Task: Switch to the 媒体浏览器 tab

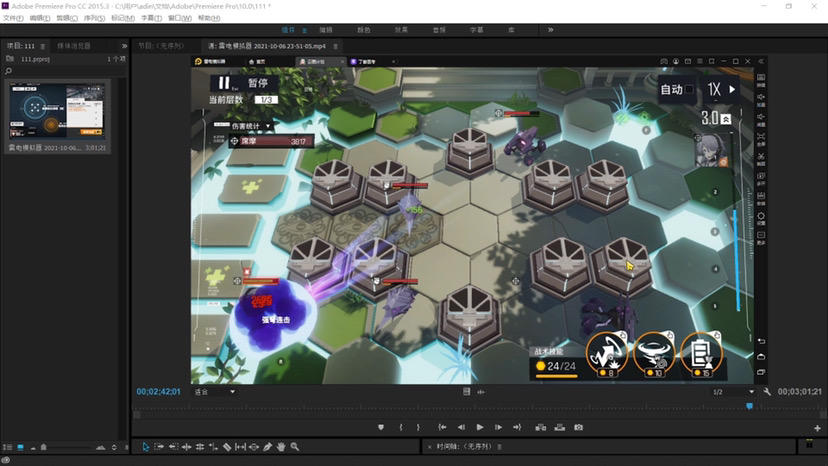Action: coord(73,46)
